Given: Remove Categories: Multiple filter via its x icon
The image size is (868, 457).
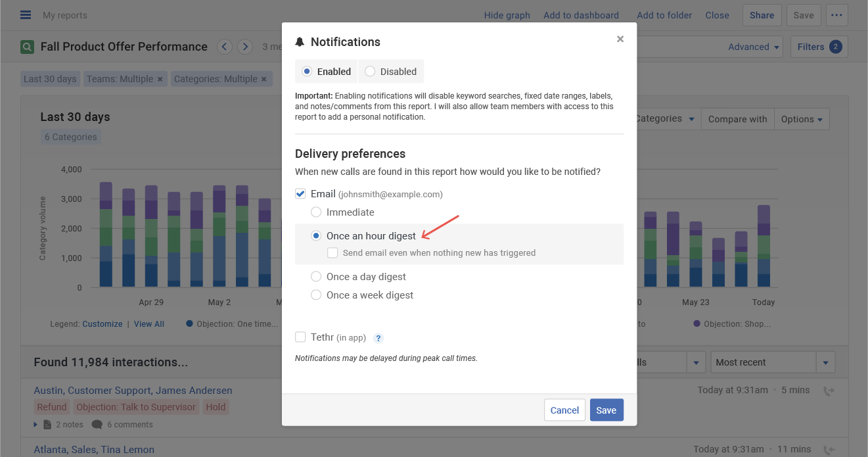Looking at the screenshot, I should (x=263, y=78).
